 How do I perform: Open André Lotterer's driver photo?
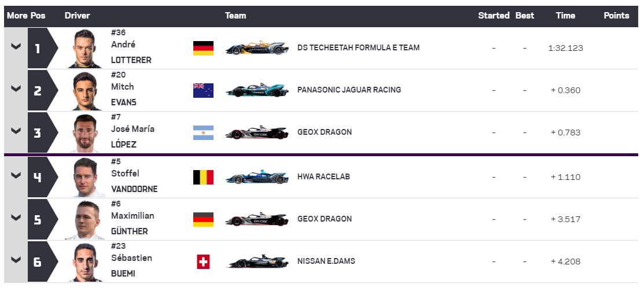(85, 48)
